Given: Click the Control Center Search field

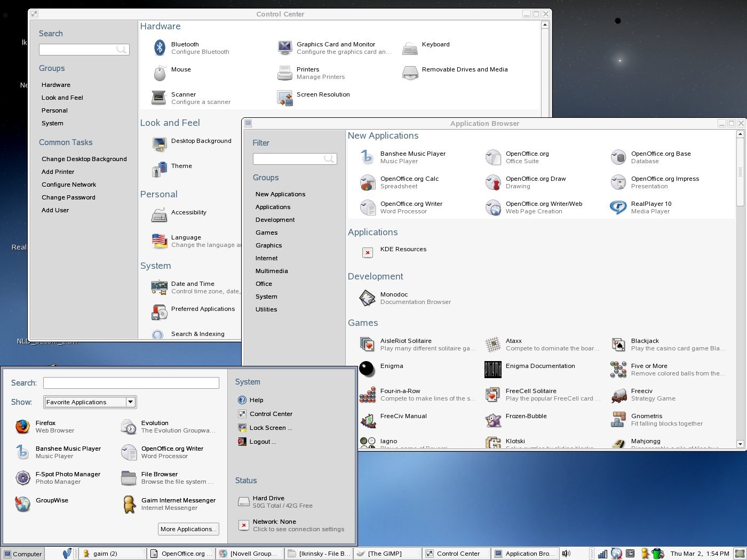Looking at the screenshot, I should pos(84,50).
